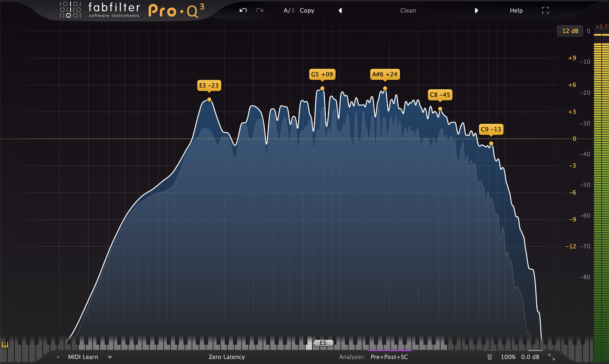The width and height of the screenshot is (609, 364).
Task: Click the C8 -45 spectrum peak label
Action: 440,95
